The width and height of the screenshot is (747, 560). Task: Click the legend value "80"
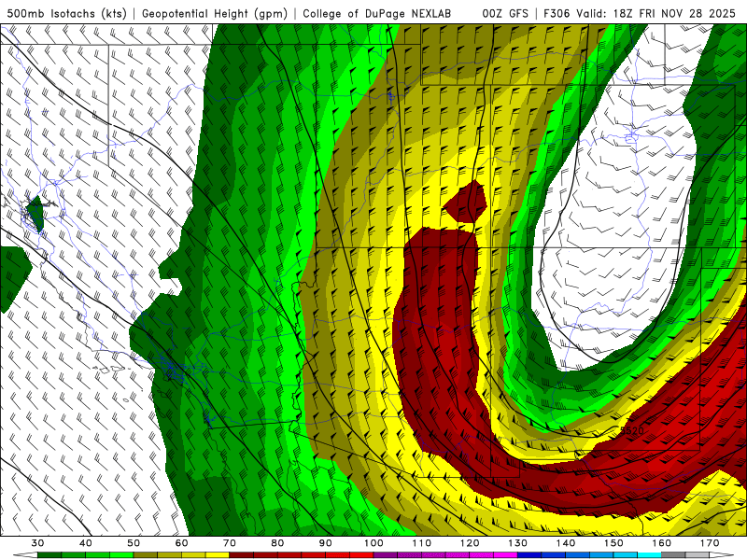pos(277,543)
